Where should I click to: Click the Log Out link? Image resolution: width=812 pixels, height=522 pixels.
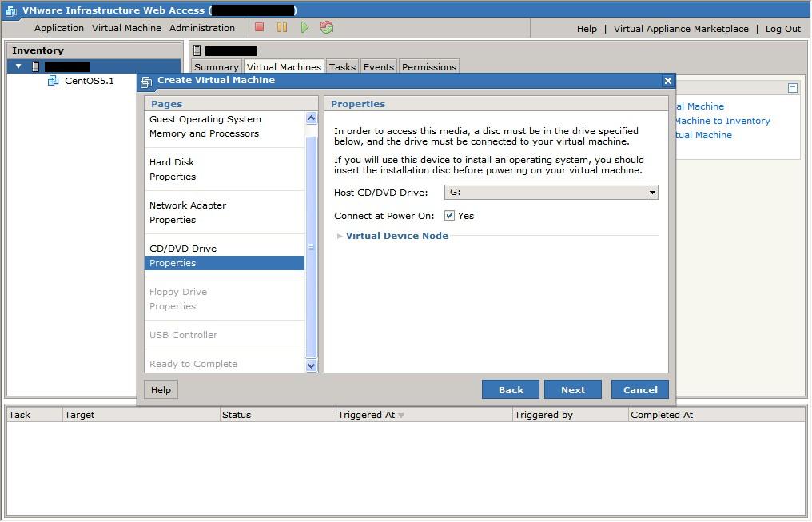[782, 29]
